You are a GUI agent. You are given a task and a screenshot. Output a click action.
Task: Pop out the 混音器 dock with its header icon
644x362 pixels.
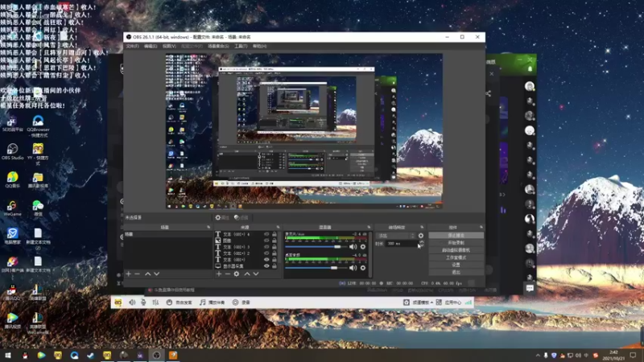[x=369, y=227]
